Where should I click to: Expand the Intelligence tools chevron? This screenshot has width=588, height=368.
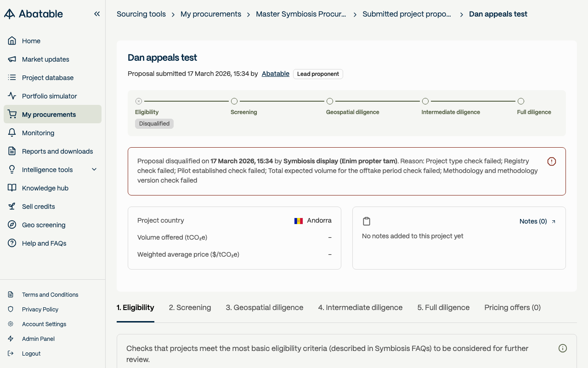(x=94, y=170)
